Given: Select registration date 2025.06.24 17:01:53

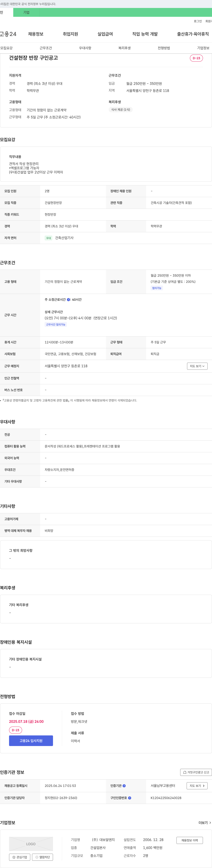Looking at the screenshot, I should pyautogui.click(x=60, y=786).
